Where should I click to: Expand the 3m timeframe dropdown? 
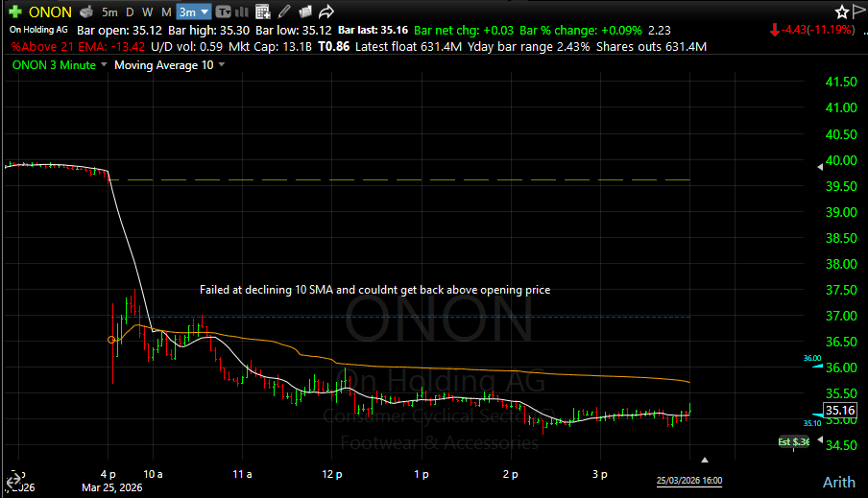tap(193, 12)
